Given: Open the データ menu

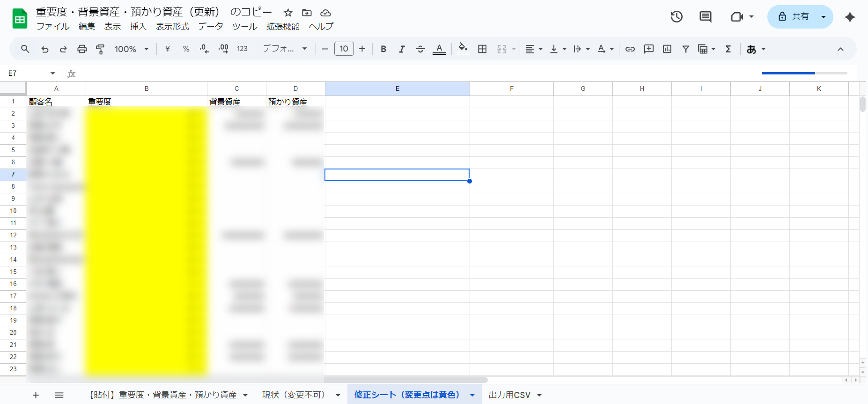Looking at the screenshot, I should coord(210,26).
